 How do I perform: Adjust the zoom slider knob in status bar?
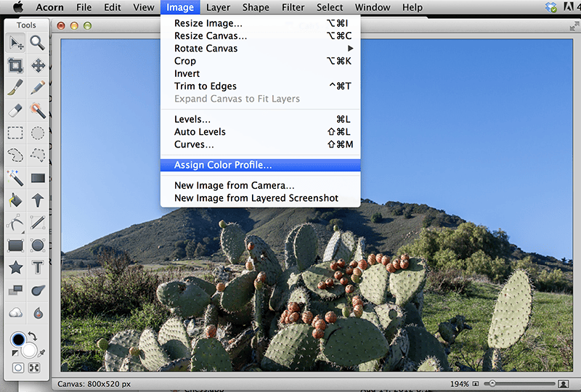(x=492, y=384)
